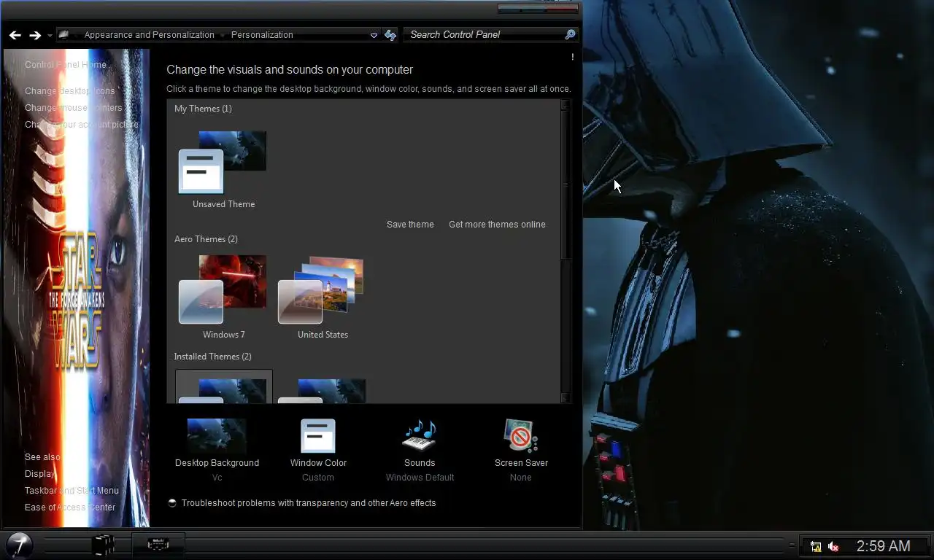Open Change your account picture link

click(81, 124)
